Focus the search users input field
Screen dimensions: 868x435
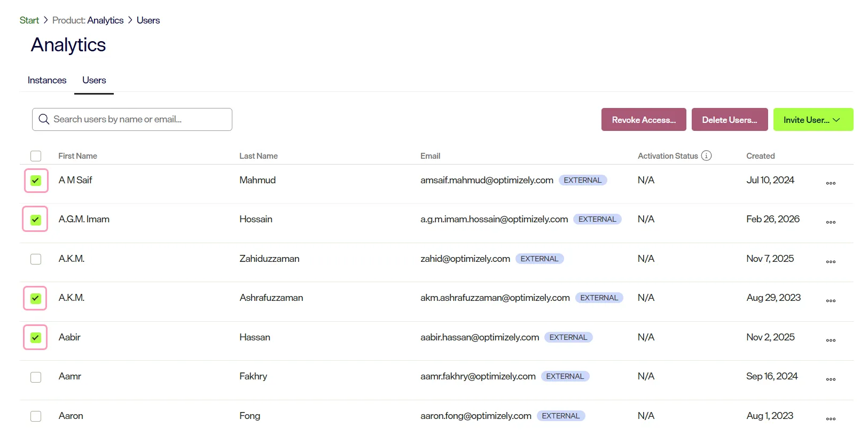132,119
